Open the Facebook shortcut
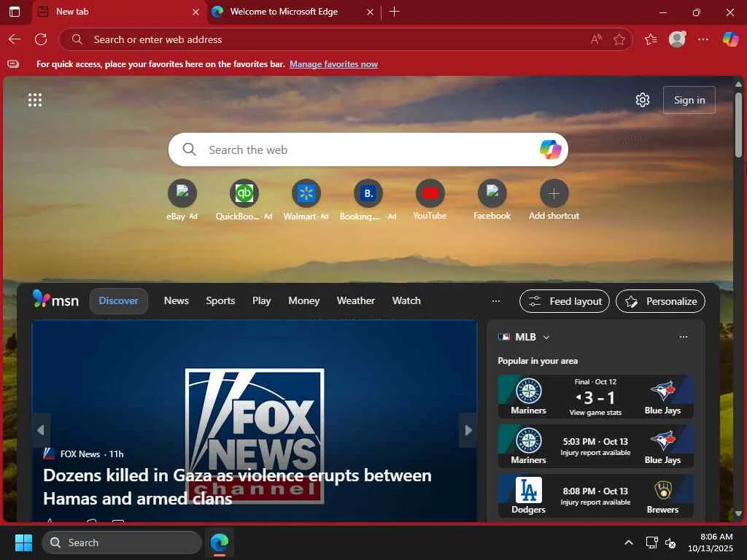This screenshot has width=747, height=560. point(492,200)
